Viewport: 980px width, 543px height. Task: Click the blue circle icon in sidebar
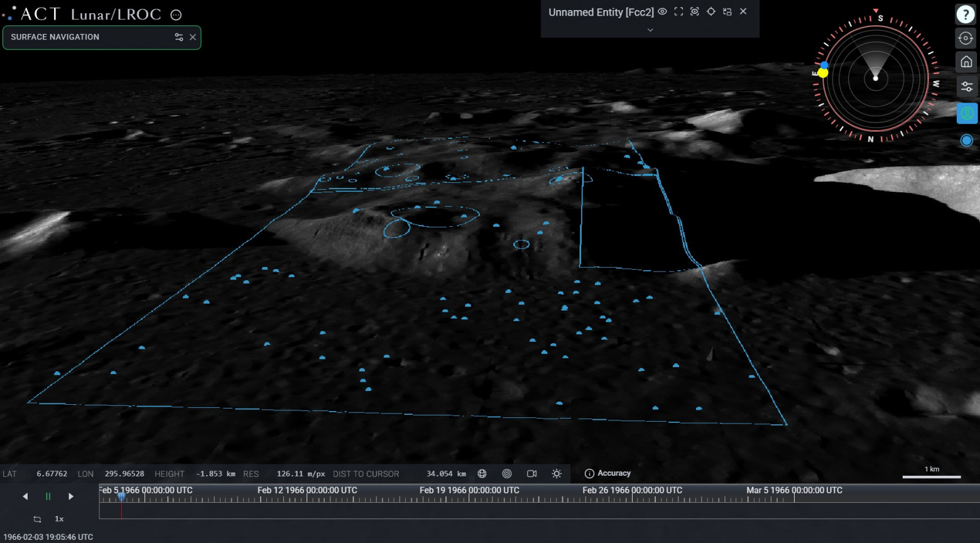click(x=967, y=141)
